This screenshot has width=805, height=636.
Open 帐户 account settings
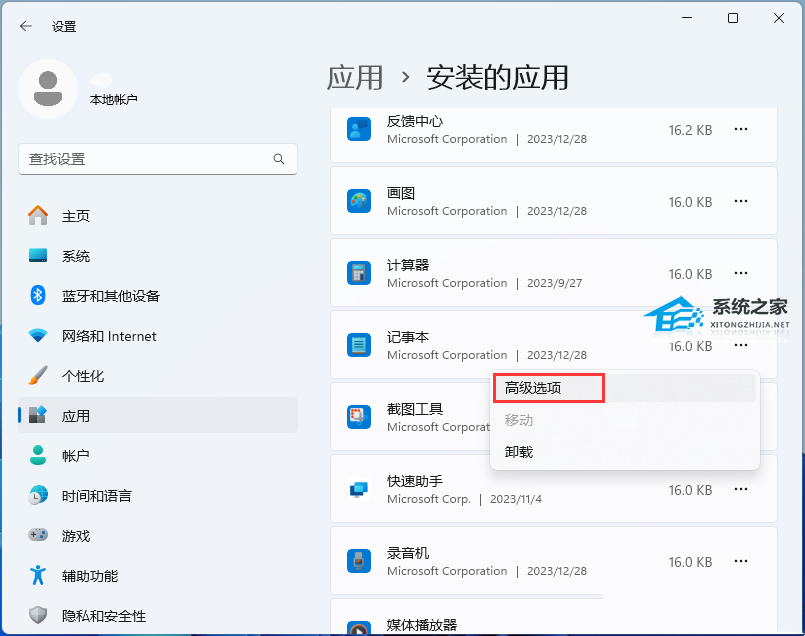(76, 456)
